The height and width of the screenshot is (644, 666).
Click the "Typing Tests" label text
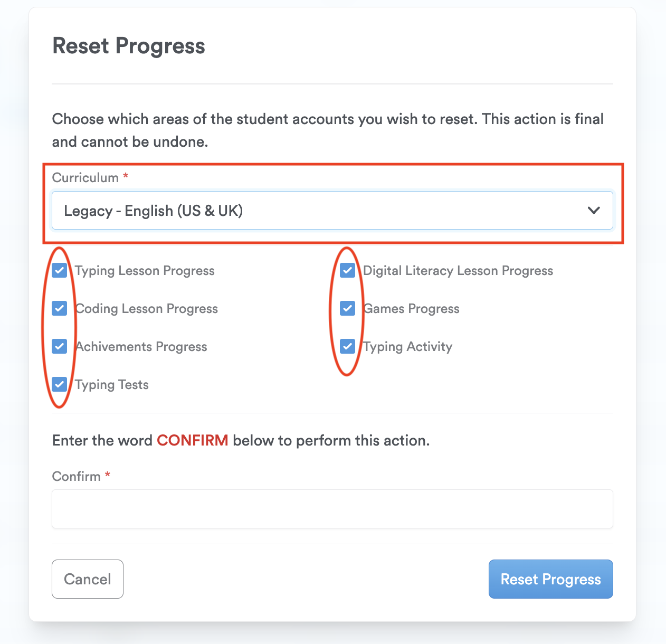pyautogui.click(x=112, y=385)
